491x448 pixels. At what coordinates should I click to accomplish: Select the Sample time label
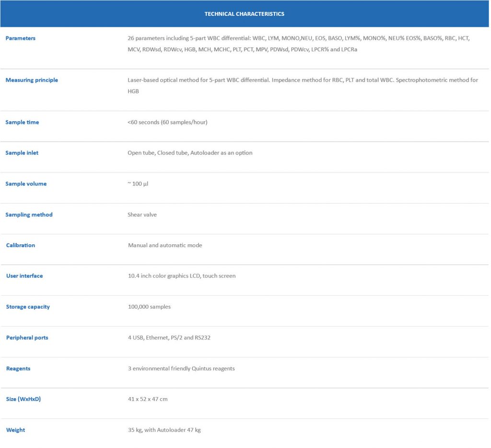[22, 122]
